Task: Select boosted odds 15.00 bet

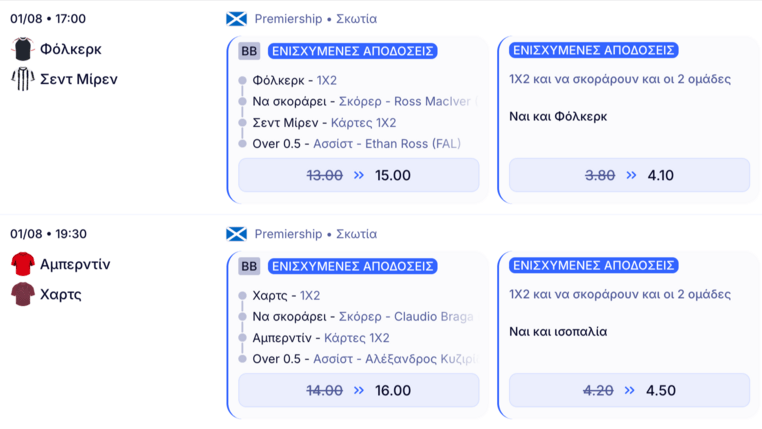Action: (359, 175)
